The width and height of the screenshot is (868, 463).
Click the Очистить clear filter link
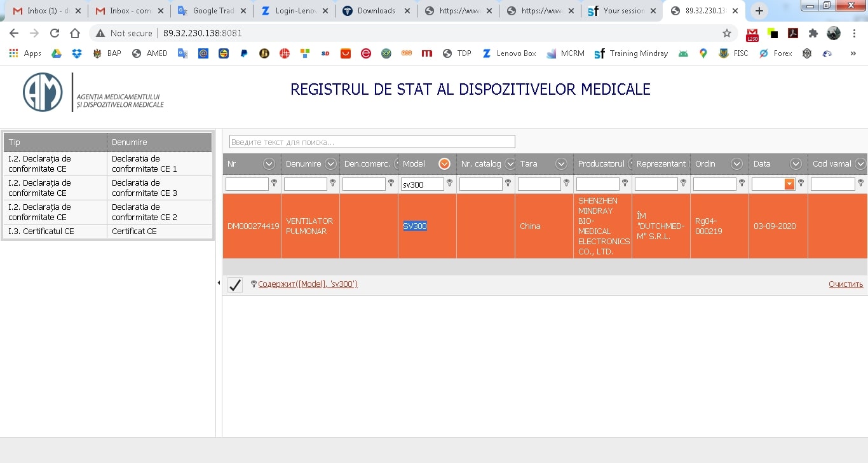click(845, 284)
